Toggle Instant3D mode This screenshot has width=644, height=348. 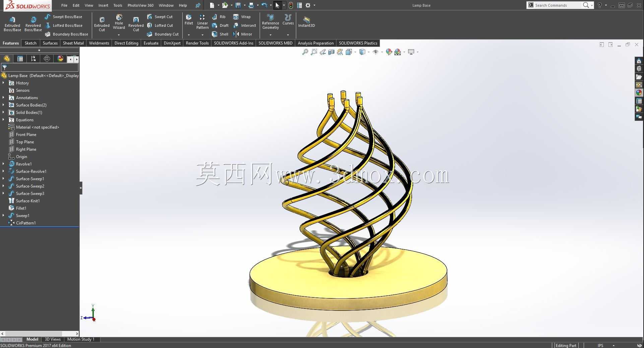306,22
